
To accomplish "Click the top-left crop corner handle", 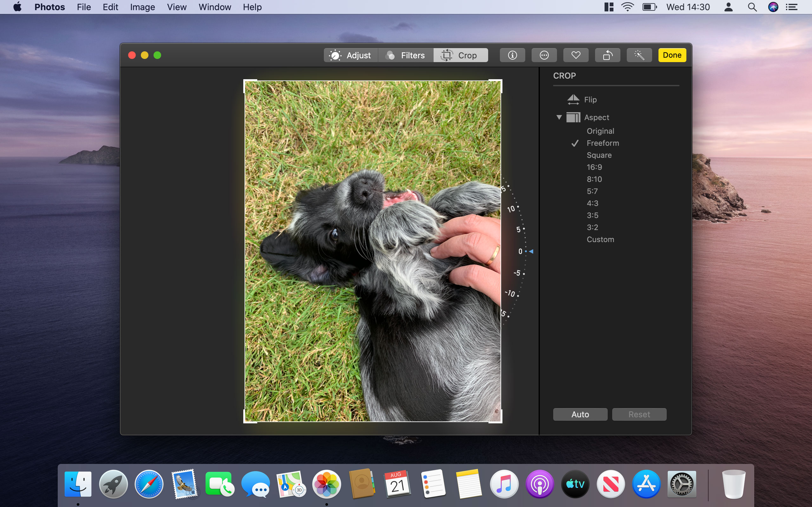I will [x=245, y=81].
